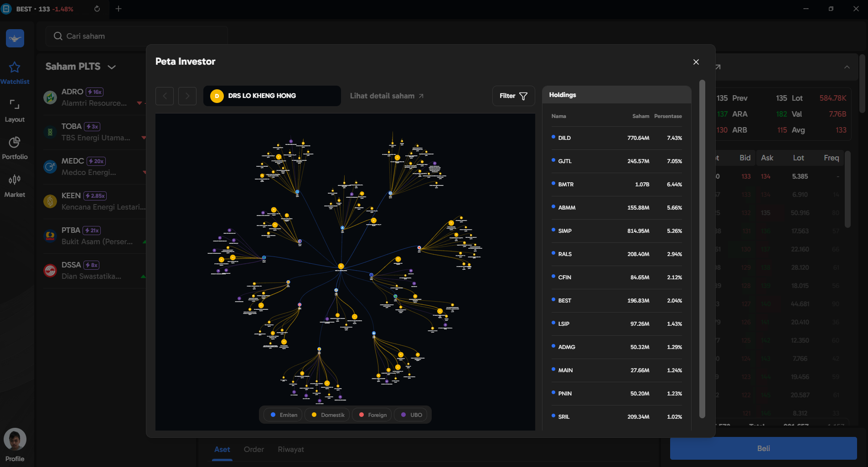Select the CFIN holding row
868x467 pixels.
point(616,277)
